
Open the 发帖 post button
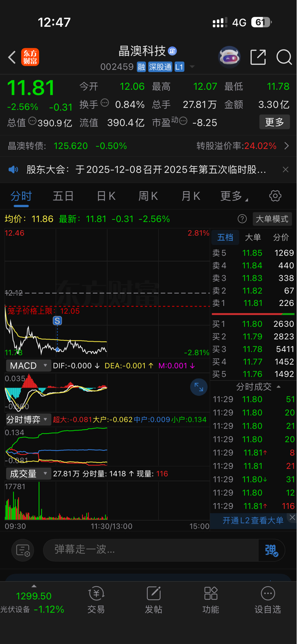point(153,601)
